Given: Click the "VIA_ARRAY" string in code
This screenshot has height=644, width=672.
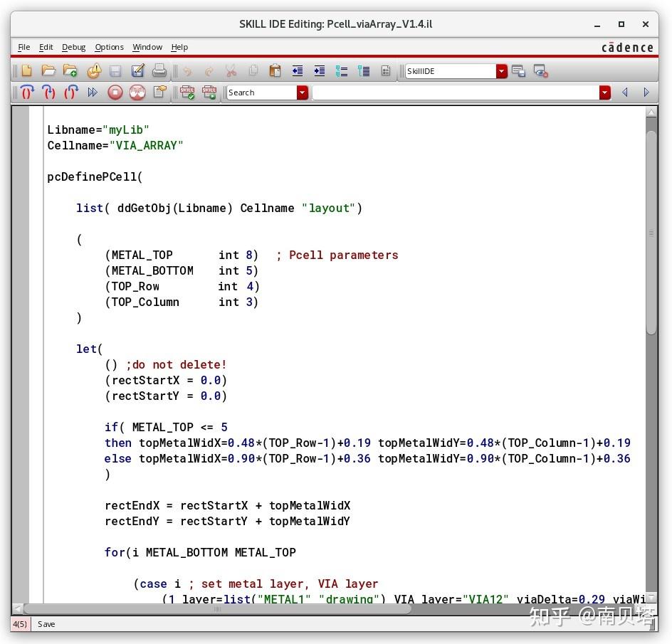Looking at the screenshot, I should point(147,146).
